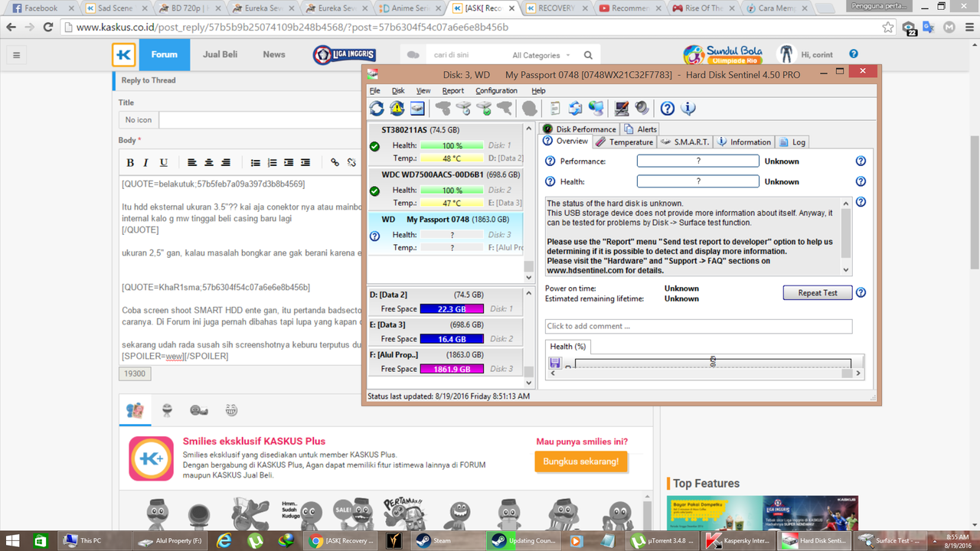Open the News section on Kaskus
Viewport: 980px width, 551px height.
click(274, 55)
